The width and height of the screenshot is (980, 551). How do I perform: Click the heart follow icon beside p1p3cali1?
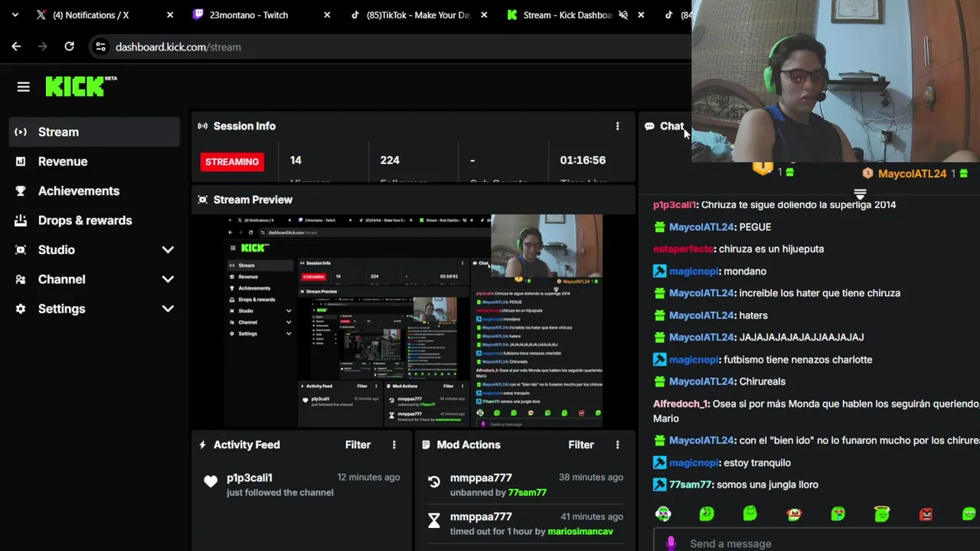pyautogui.click(x=211, y=482)
